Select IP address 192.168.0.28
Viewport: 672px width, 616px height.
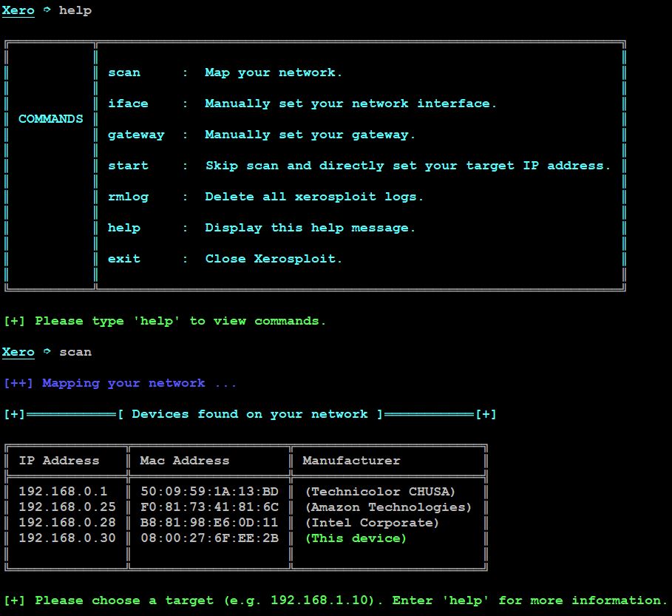(x=67, y=522)
